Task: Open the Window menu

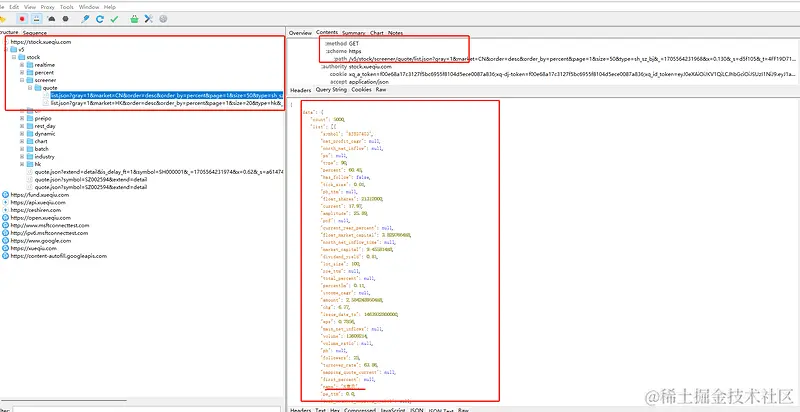Action: (x=89, y=7)
